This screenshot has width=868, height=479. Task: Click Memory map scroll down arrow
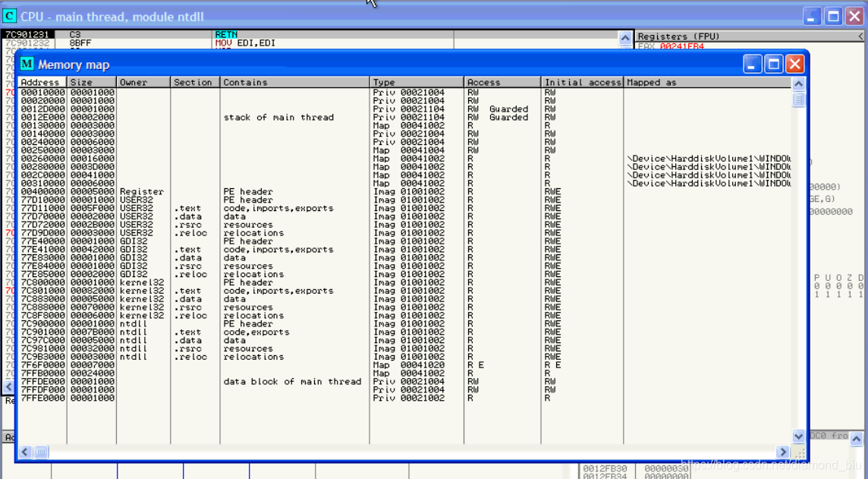[x=798, y=436]
